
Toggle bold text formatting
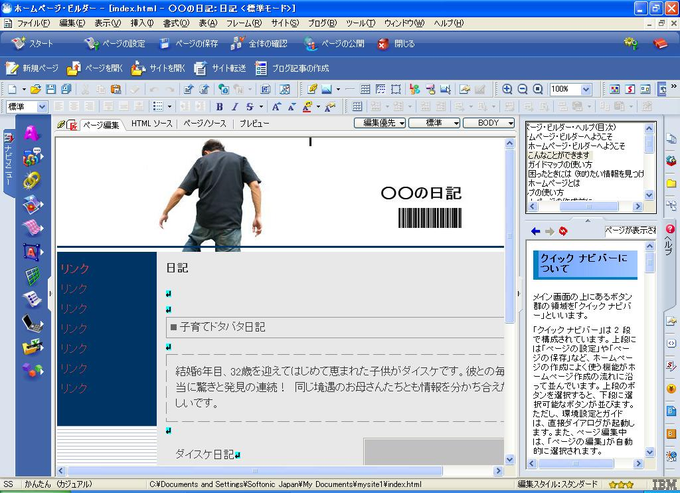[x=219, y=107]
